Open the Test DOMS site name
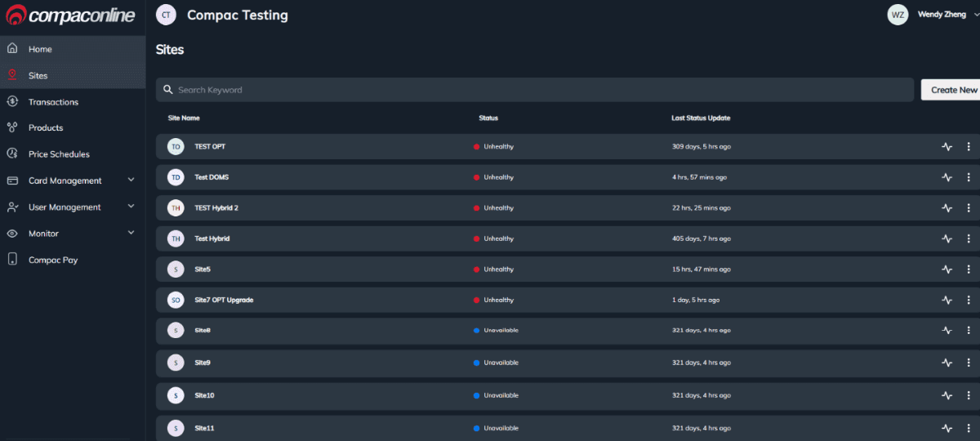This screenshot has height=441, width=980. [212, 177]
